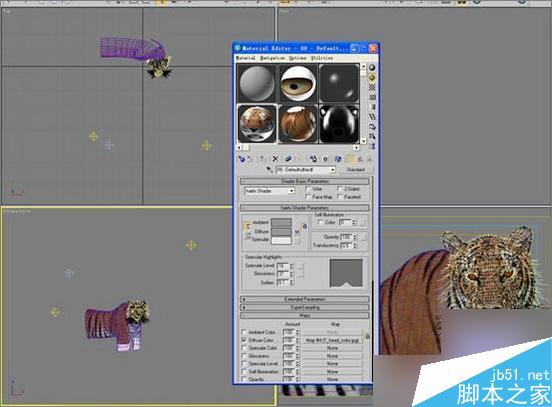552x407 pixels.
Task: Open the Navigation menu in Material Editor
Action: pos(272,58)
